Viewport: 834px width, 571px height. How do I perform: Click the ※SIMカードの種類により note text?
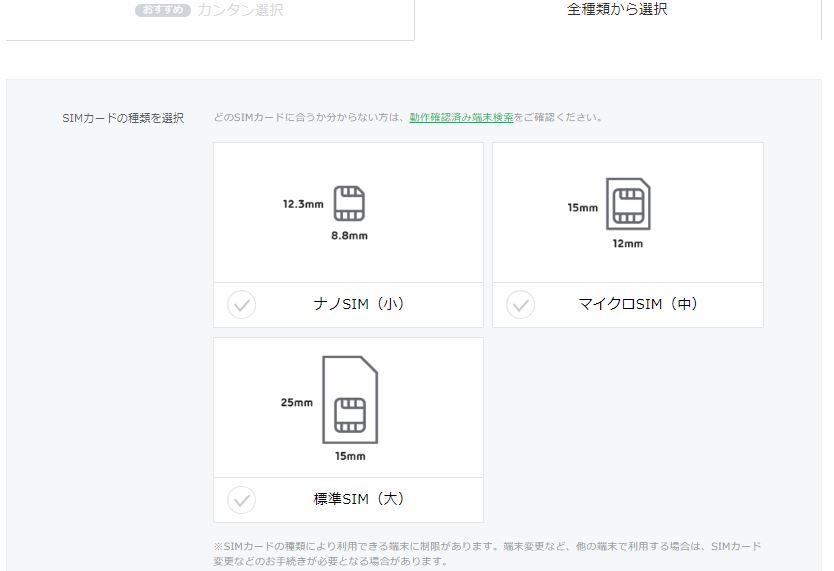click(487, 553)
